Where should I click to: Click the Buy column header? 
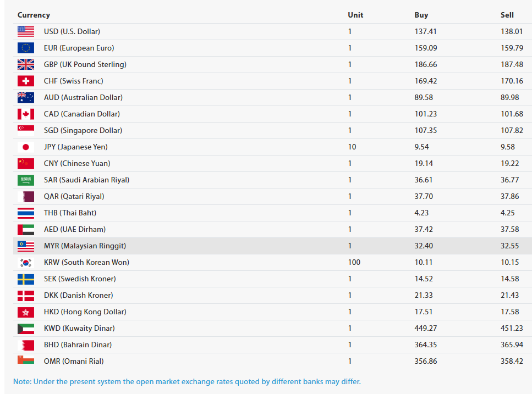click(x=421, y=15)
